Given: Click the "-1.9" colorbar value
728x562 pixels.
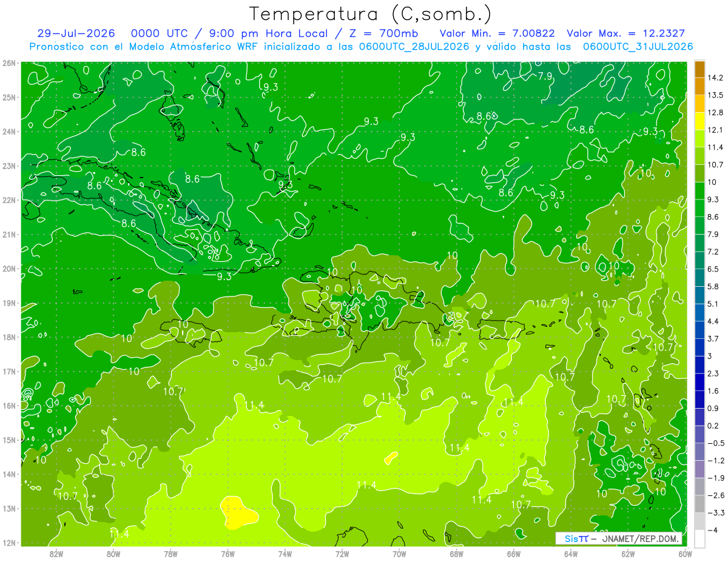Looking at the screenshot, I should (715, 478).
